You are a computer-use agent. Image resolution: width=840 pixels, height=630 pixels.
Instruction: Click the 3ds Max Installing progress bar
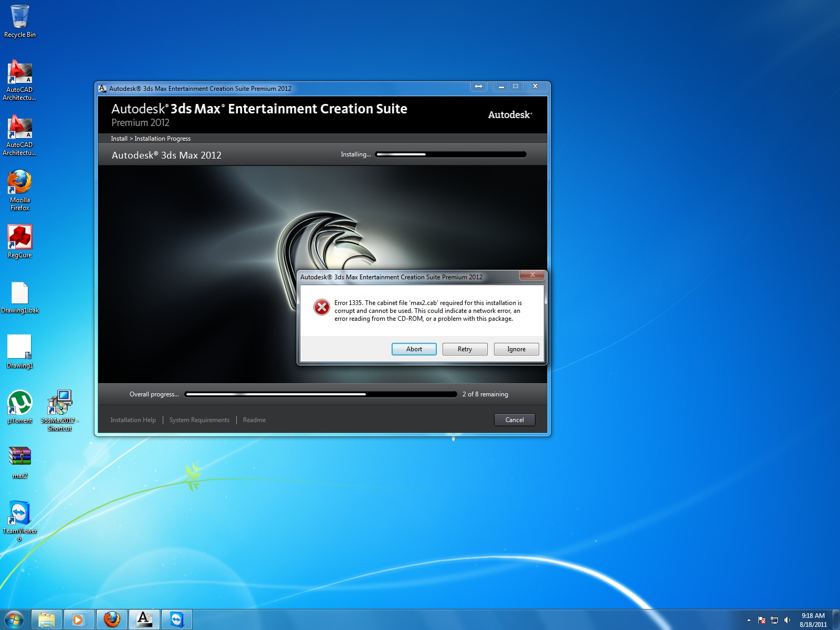click(451, 154)
